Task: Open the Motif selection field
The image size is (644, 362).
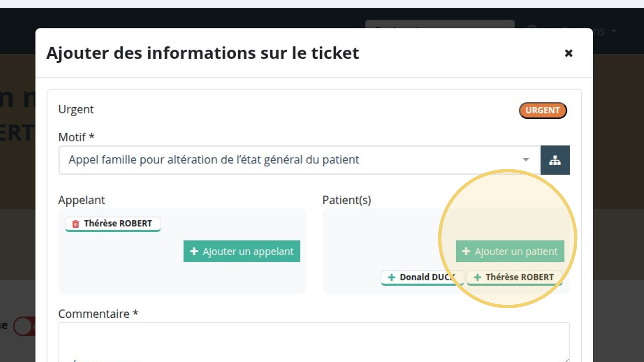Action: tap(300, 160)
